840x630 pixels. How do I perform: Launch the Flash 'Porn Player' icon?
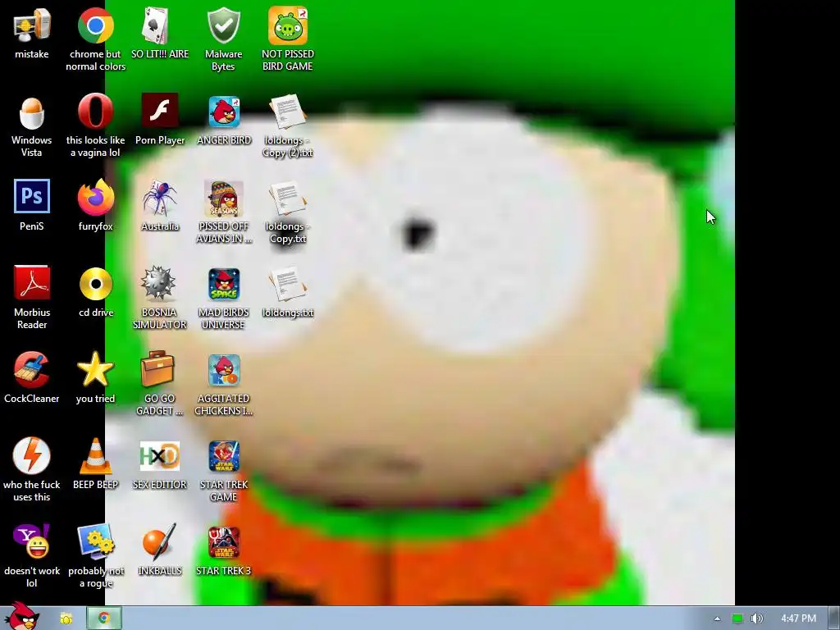point(160,111)
